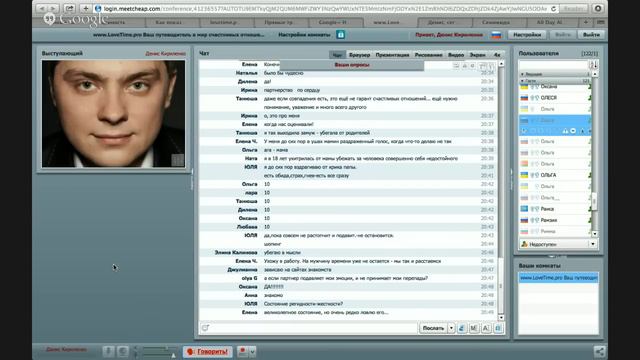640x360 pixels.
Task: Select the www.LoveTime.pro room entry
Action: point(558,278)
